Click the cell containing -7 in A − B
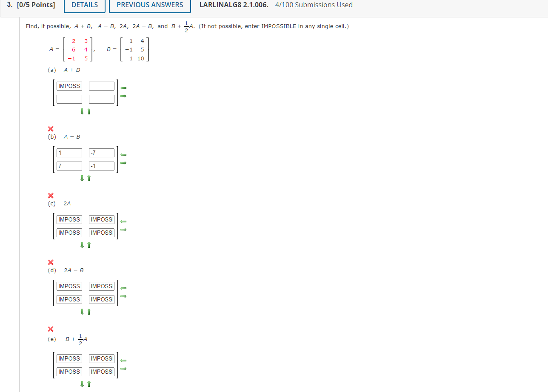The width and height of the screenshot is (548, 392). [x=101, y=152]
